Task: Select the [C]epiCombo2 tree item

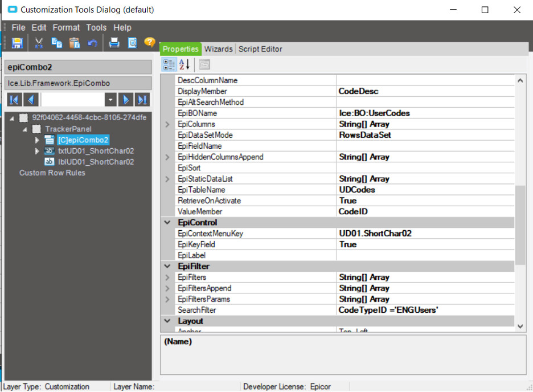Action: (83, 140)
